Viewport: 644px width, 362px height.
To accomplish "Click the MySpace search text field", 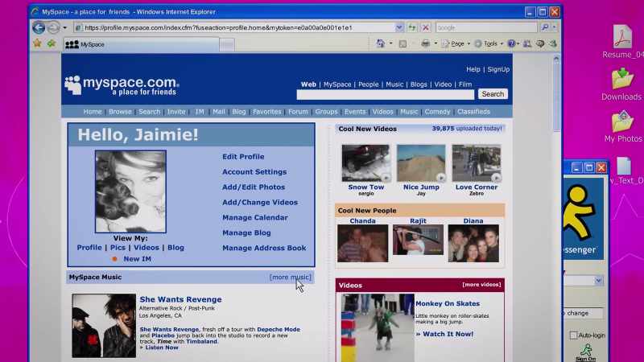I will [386, 94].
